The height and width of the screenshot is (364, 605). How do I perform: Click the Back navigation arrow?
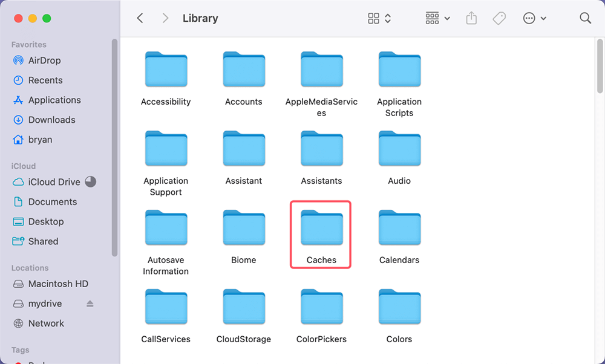click(140, 18)
